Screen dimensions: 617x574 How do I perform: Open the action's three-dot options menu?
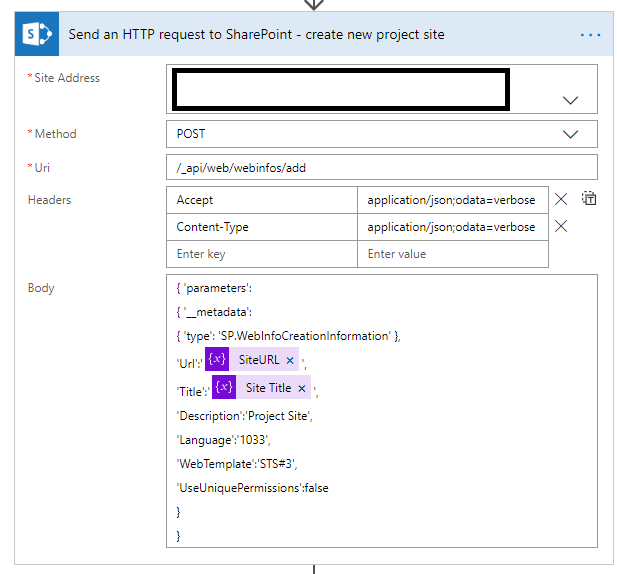tap(590, 35)
